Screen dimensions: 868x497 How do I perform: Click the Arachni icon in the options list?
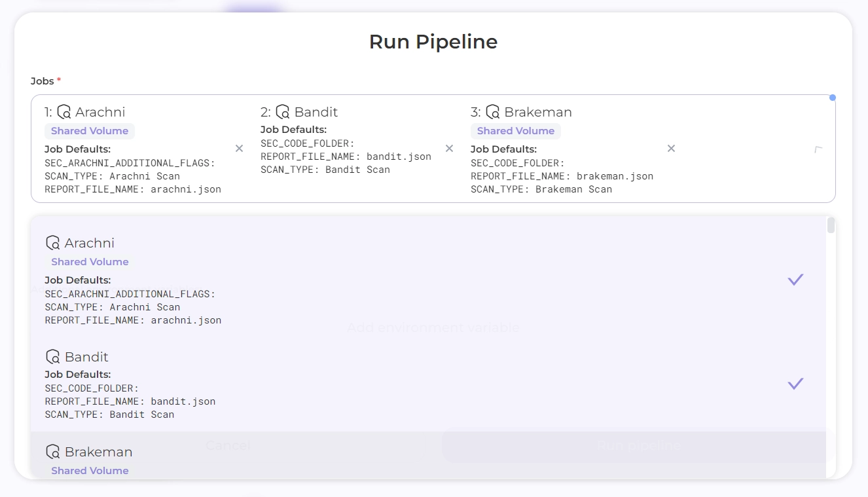click(x=53, y=243)
